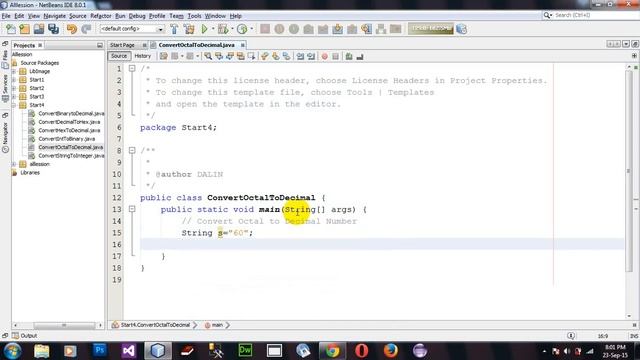640x360 pixels.
Task: Click the Stop Macro Recording icon
Action: 336,56
